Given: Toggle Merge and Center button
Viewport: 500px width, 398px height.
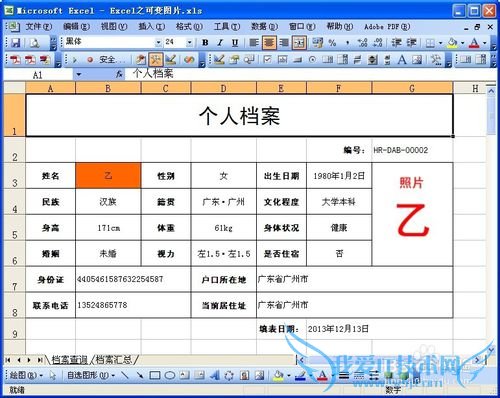Looking at the screenshot, I should [299, 42].
